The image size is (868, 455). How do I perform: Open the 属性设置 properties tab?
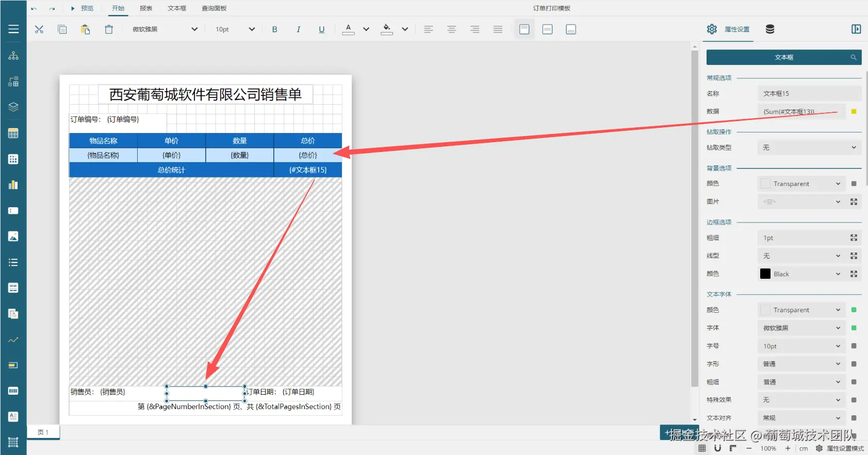pyautogui.click(x=729, y=29)
